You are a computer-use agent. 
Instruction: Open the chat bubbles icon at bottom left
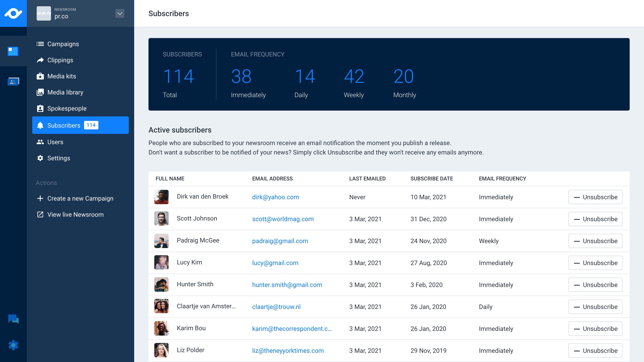pyautogui.click(x=13, y=319)
